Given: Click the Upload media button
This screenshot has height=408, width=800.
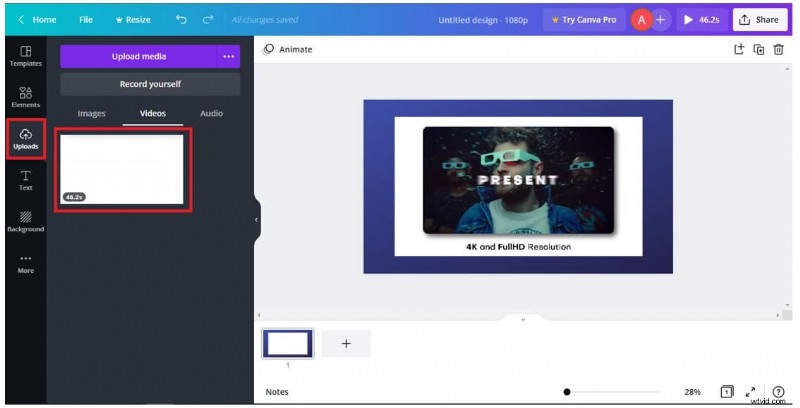Looking at the screenshot, I should click(138, 56).
